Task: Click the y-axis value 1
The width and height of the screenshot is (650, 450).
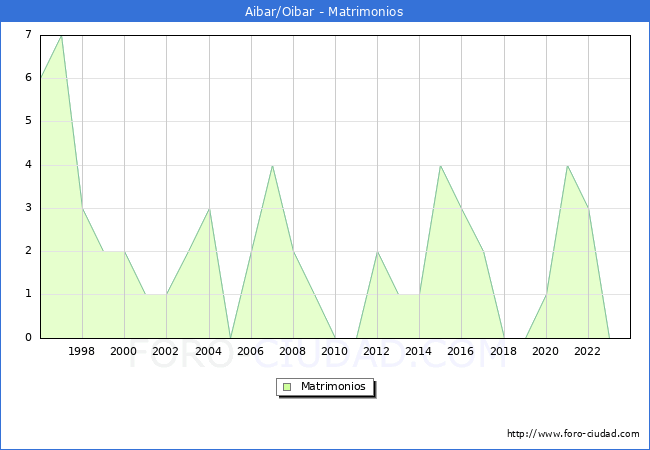Action: coord(29,294)
